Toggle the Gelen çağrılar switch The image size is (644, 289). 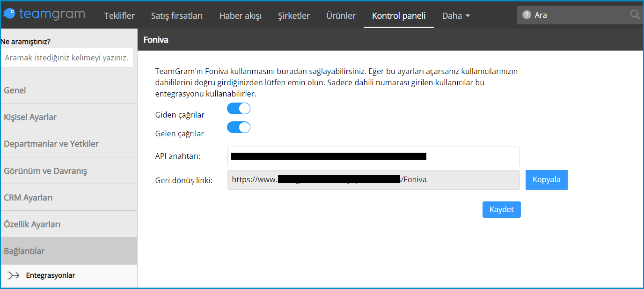coord(239,127)
